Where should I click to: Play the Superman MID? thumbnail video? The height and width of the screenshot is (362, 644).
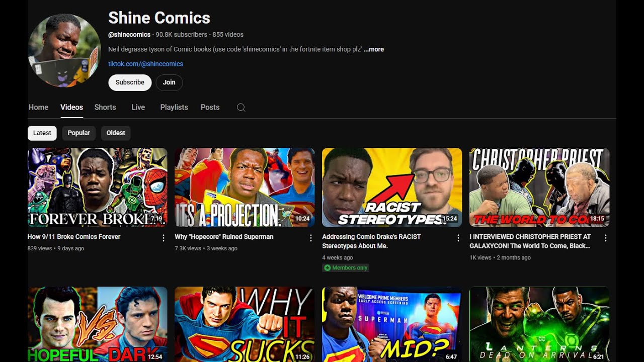392,324
